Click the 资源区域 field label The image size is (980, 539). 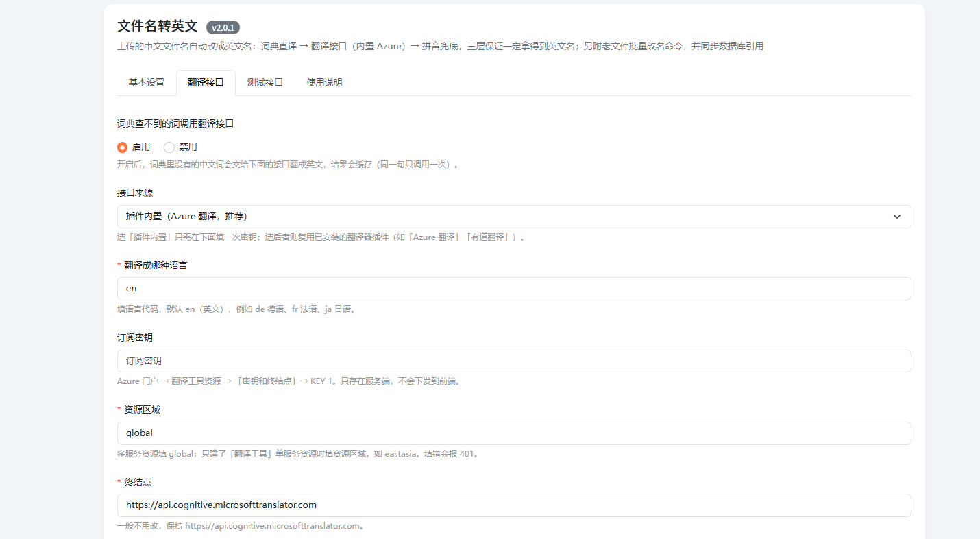pyautogui.click(x=142, y=409)
